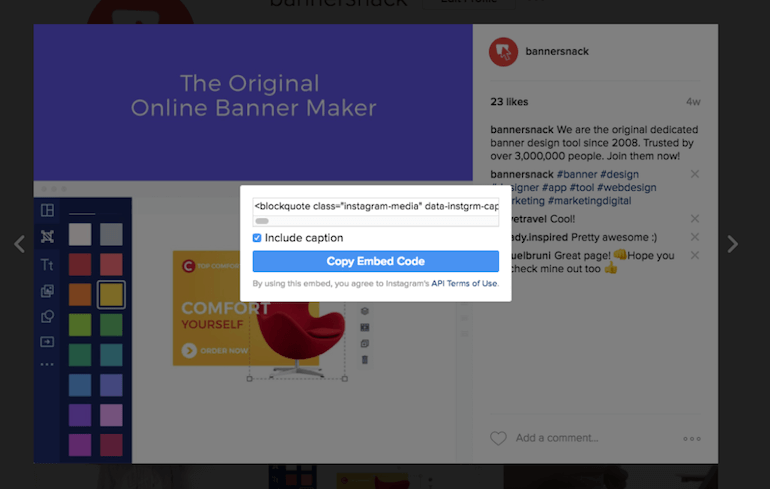Pick the blue color swatch

tap(80, 385)
